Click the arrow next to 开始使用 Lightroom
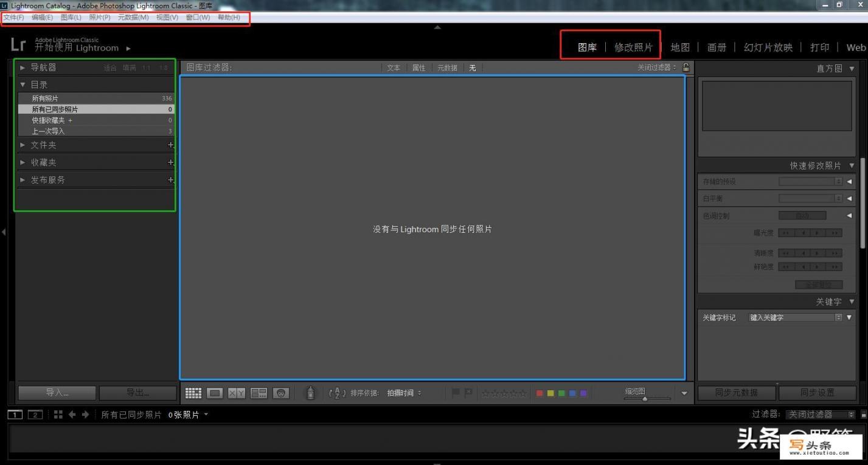The width and height of the screenshot is (868, 465). [x=128, y=48]
